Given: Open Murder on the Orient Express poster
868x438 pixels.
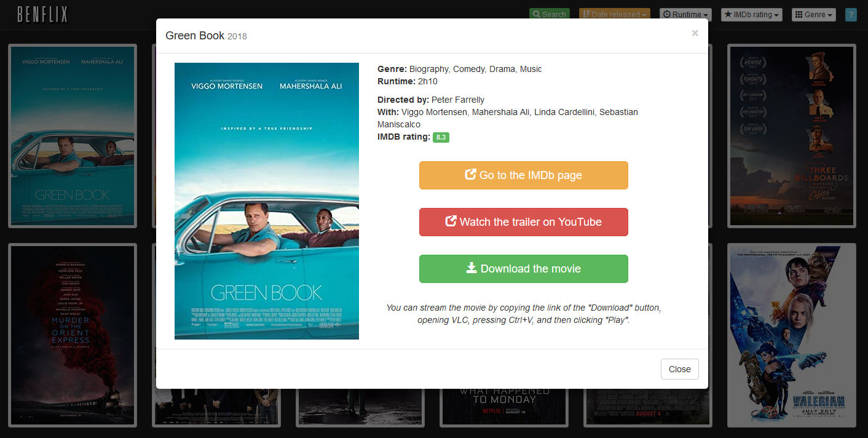Looking at the screenshot, I should 73,335.
